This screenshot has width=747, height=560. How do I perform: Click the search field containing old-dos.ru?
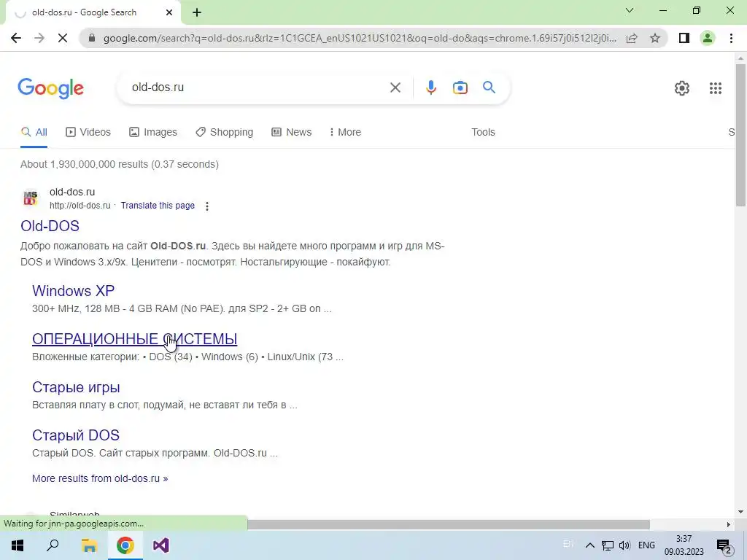[x=258, y=87]
